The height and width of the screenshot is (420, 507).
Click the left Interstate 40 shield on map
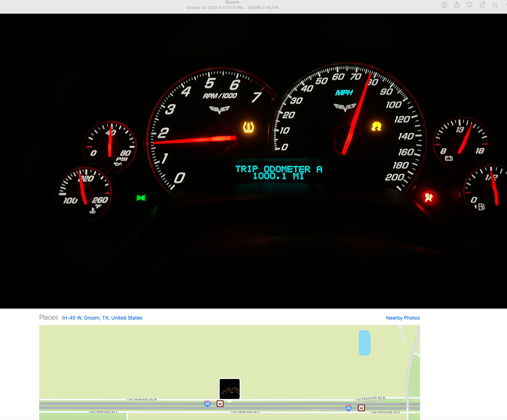(x=207, y=404)
